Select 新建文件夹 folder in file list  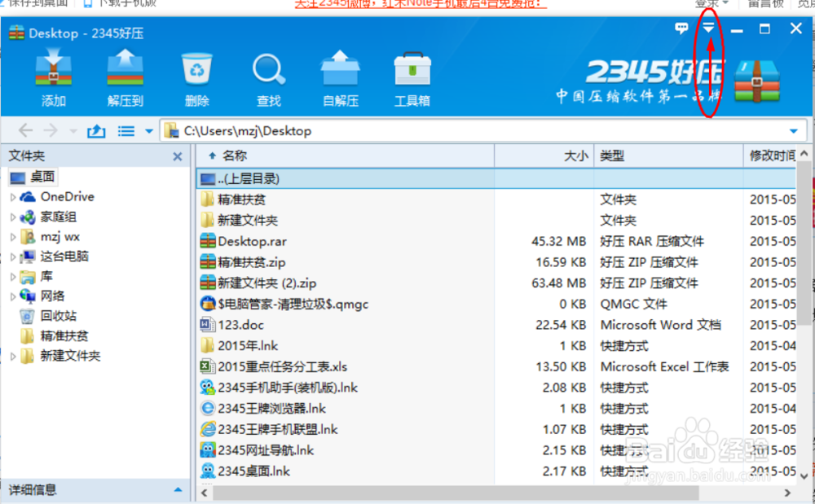pos(248,220)
